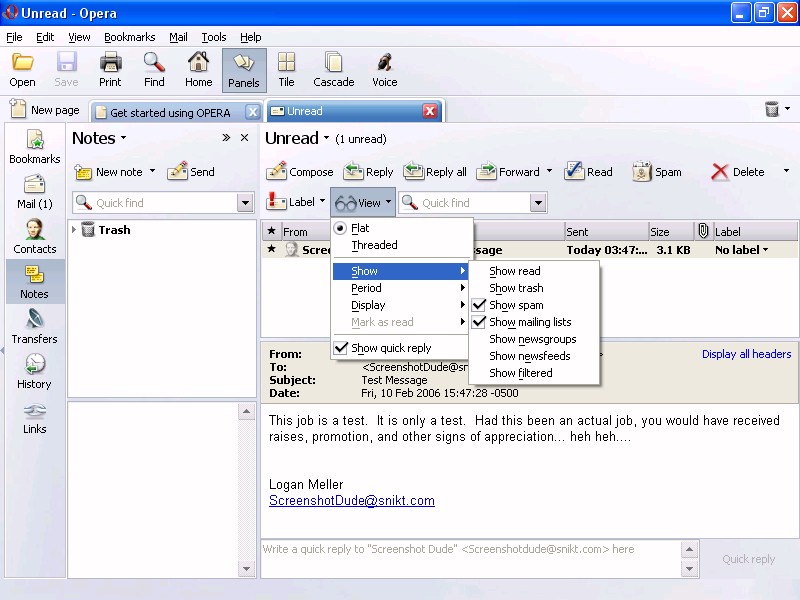Select the Threaded view option
This screenshot has height=600, width=800.
[374, 245]
